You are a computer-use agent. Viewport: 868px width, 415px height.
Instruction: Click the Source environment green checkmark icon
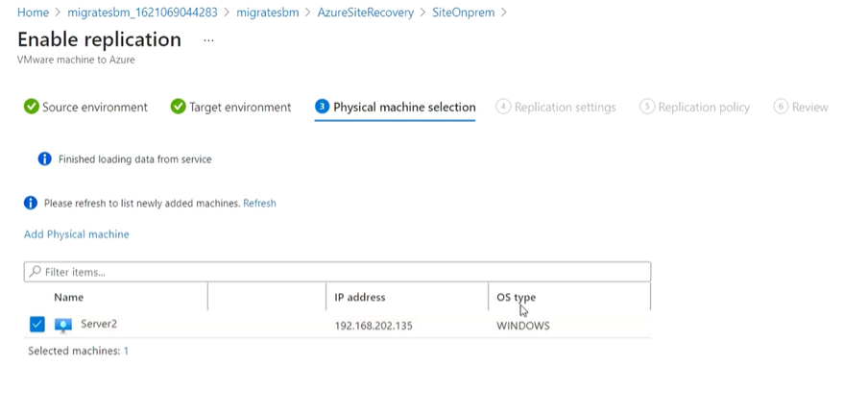tap(32, 107)
